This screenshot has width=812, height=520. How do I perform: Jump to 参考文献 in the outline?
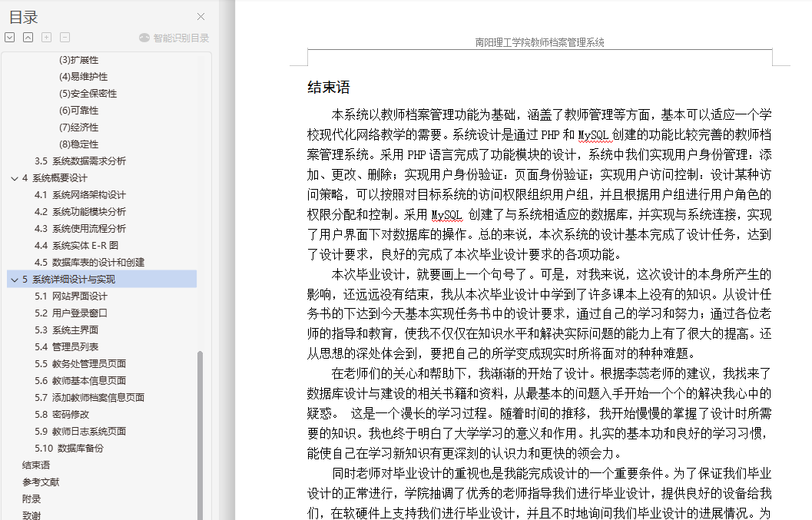click(41, 482)
